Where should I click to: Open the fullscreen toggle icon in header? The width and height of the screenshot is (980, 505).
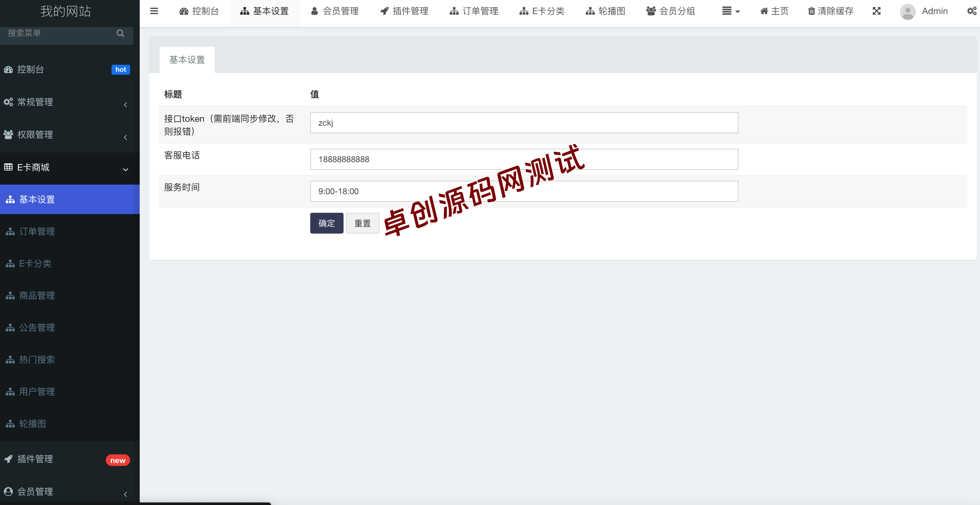876,11
